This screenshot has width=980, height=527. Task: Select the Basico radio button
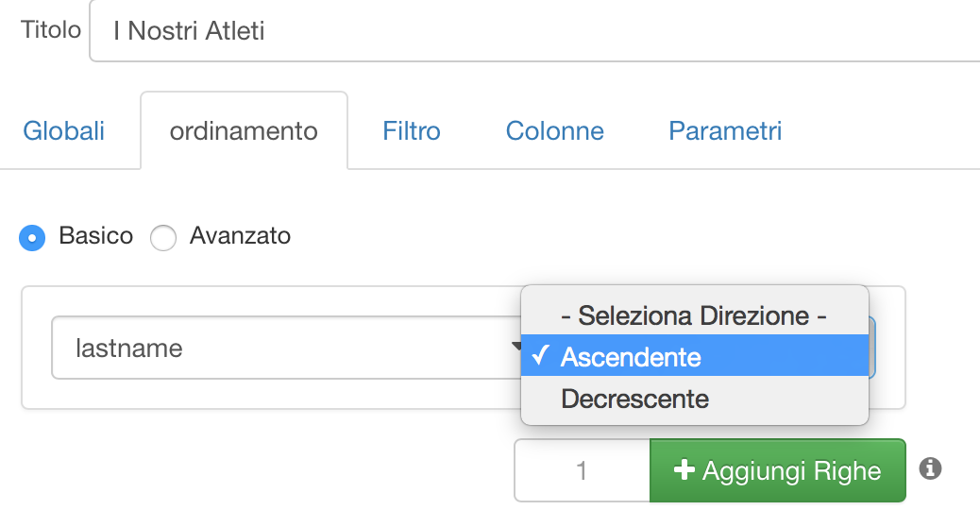coord(32,238)
